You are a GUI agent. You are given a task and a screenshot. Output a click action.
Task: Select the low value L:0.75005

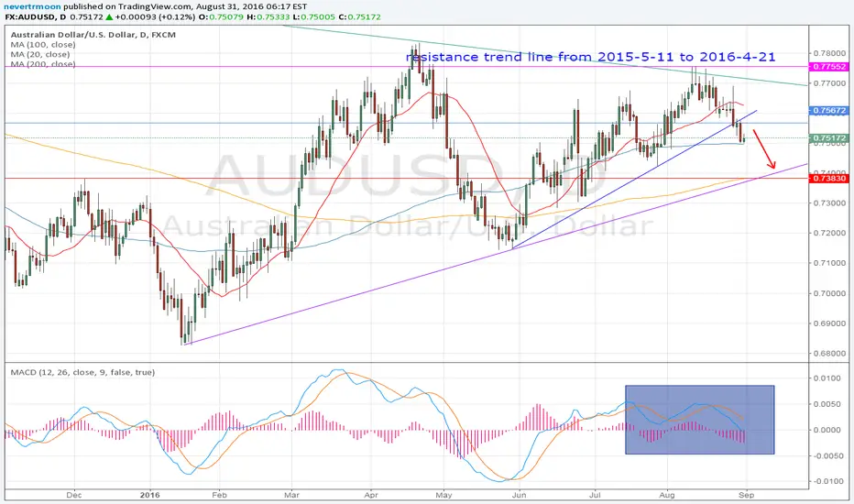tap(314, 17)
